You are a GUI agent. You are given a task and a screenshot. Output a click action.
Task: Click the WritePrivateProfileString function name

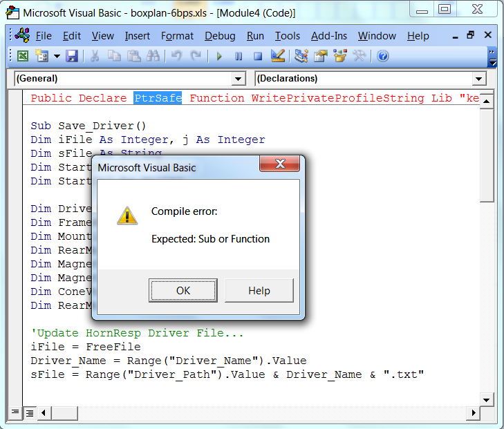point(338,98)
